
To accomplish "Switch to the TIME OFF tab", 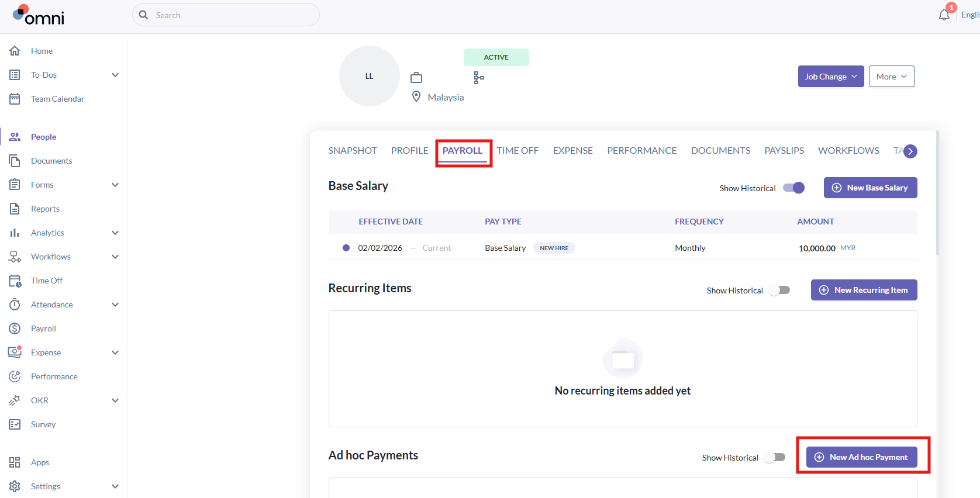I will pyautogui.click(x=517, y=151).
